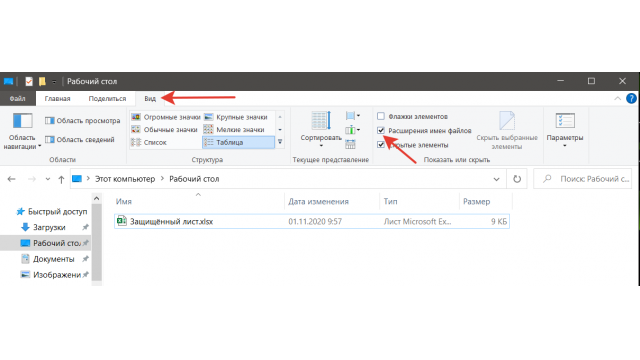
Task: Click the help question mark icon
Action: point(631,98)
